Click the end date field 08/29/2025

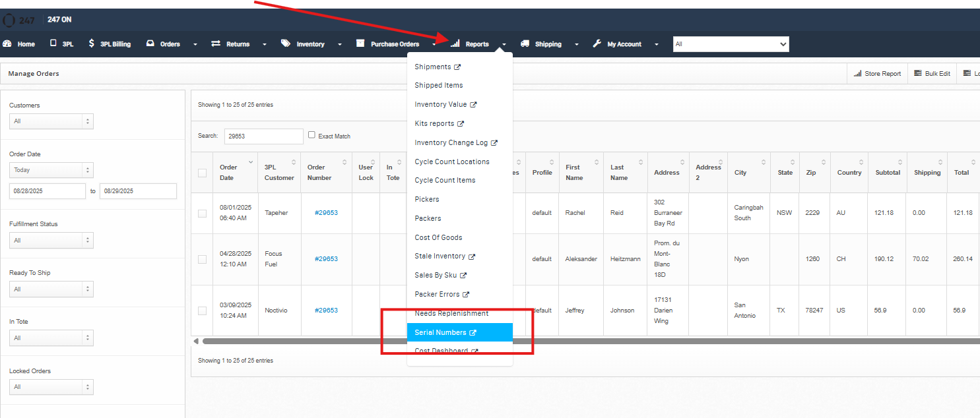(x=138, y=191)
